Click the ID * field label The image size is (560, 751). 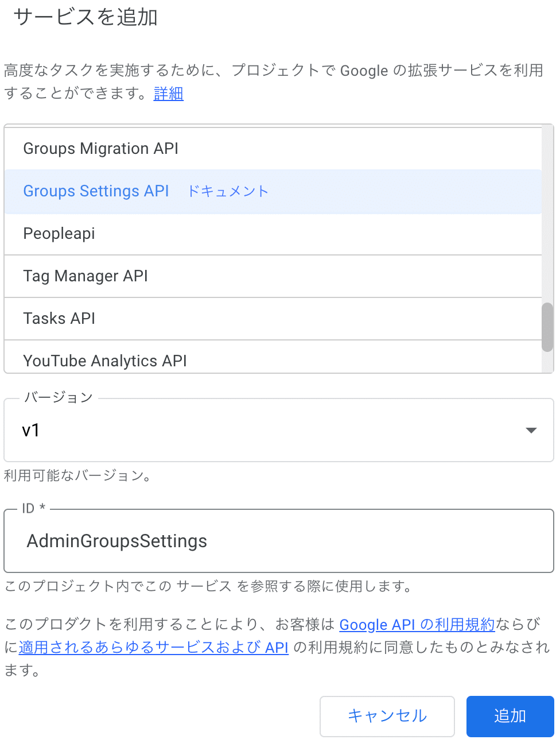click(33, 508)
